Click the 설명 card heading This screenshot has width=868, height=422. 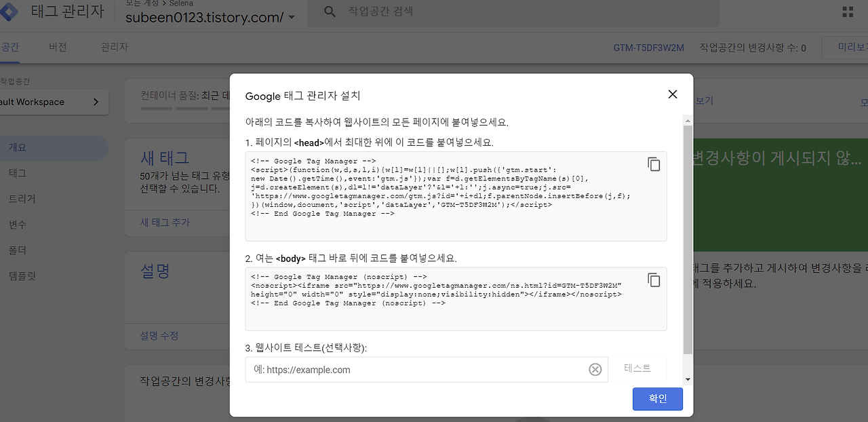pos(155,271)
